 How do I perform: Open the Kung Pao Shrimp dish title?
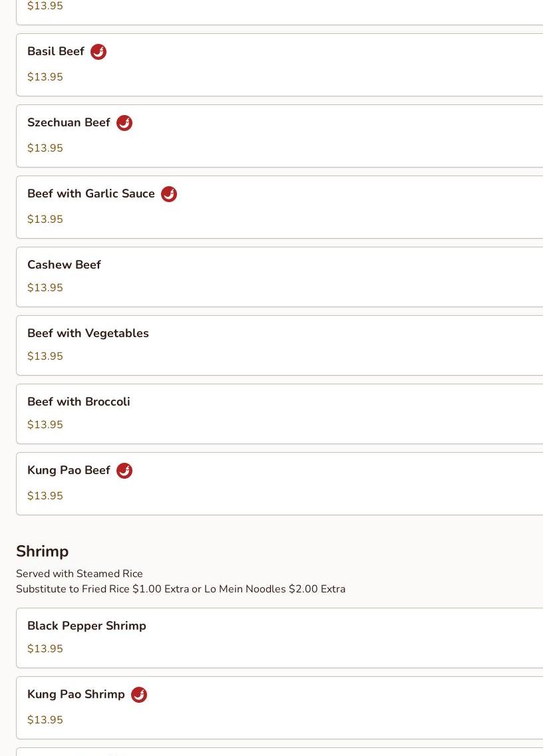pyautogui.click(x=76, y=694)
